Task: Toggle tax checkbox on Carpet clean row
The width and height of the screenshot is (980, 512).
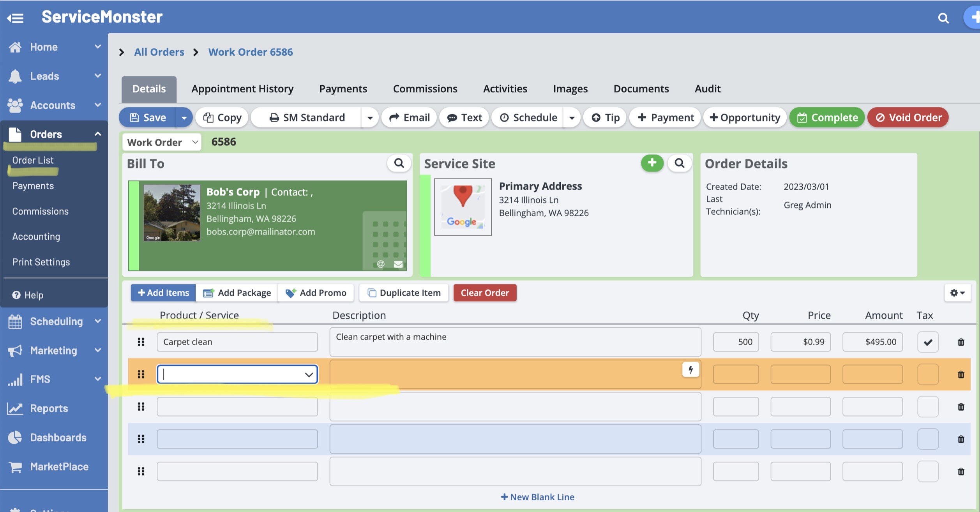Action: [928, 342]
